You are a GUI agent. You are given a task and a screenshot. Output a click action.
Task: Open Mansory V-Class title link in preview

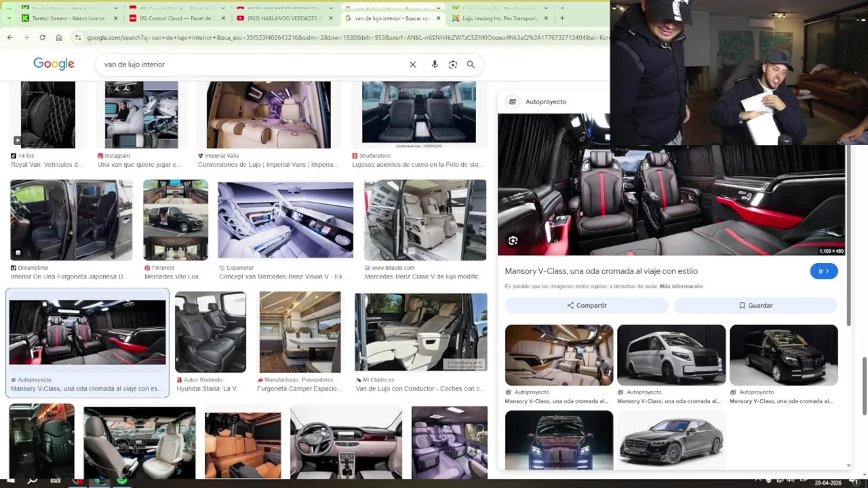[601, 271]
